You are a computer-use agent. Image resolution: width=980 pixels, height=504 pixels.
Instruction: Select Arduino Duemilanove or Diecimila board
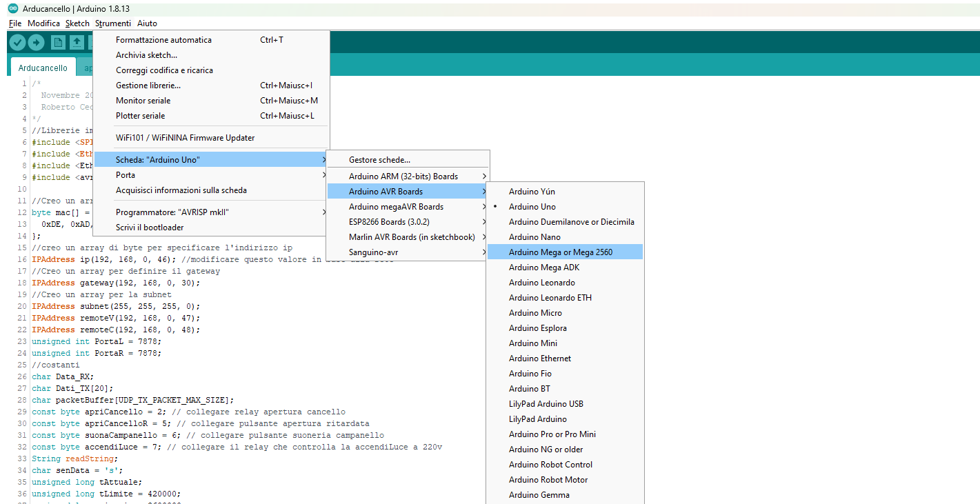[x=565, y=222]
